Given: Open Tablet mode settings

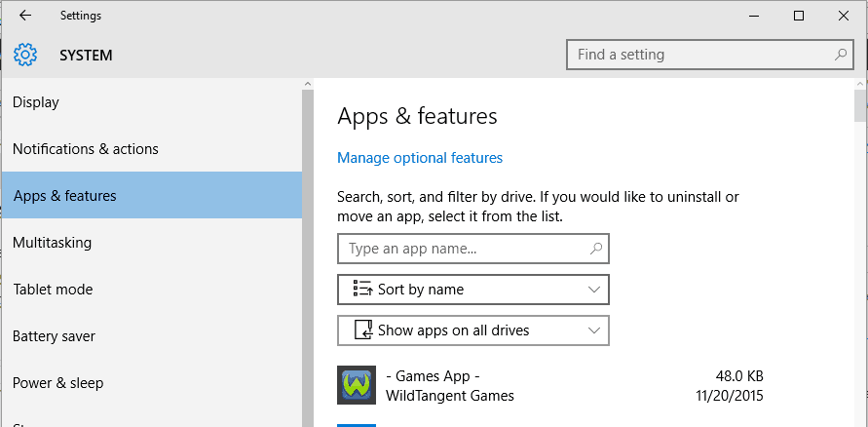Looking at the screenshot, I should (152, 290).
